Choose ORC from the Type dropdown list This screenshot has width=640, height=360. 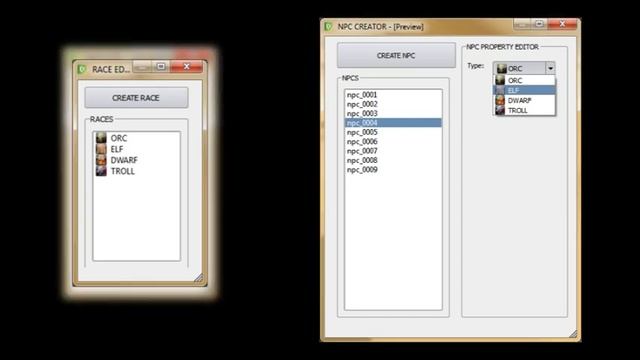[x=524, y=80]
